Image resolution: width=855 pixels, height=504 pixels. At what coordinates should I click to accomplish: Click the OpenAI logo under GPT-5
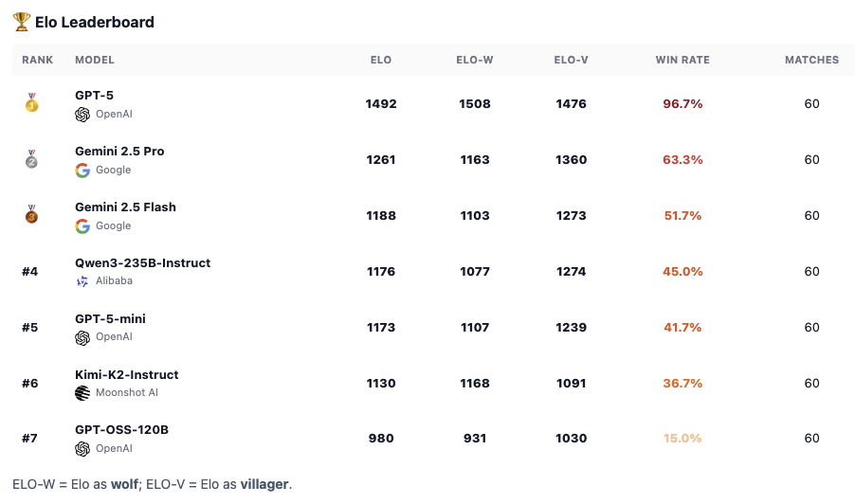pyautogui.click(x=82, y=114)
